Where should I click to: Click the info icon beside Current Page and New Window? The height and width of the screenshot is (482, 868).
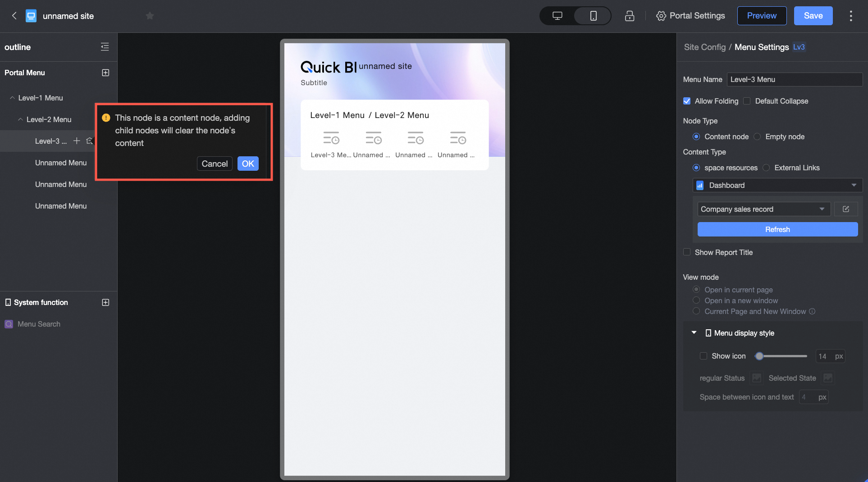point(812,311)
